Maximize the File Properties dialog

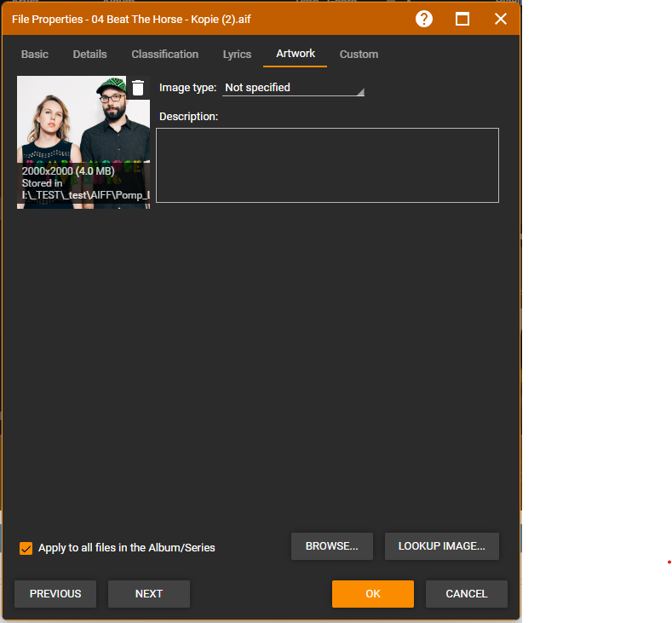click(x=462, y=19)
